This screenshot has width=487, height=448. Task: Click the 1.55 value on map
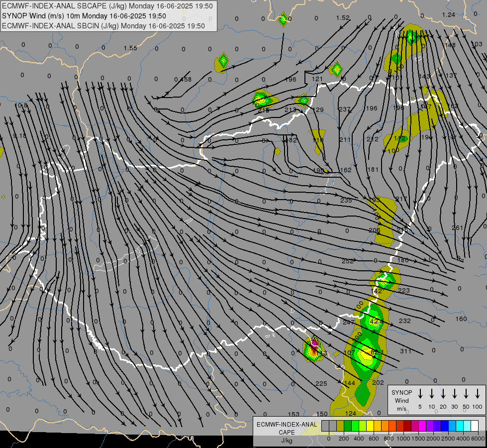pos(130,48)
